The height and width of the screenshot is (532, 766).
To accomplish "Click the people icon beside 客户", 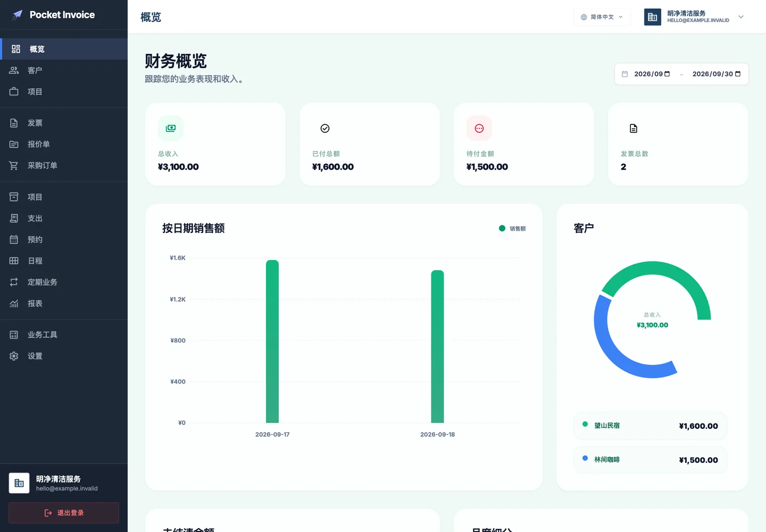I will pos(14,70).
